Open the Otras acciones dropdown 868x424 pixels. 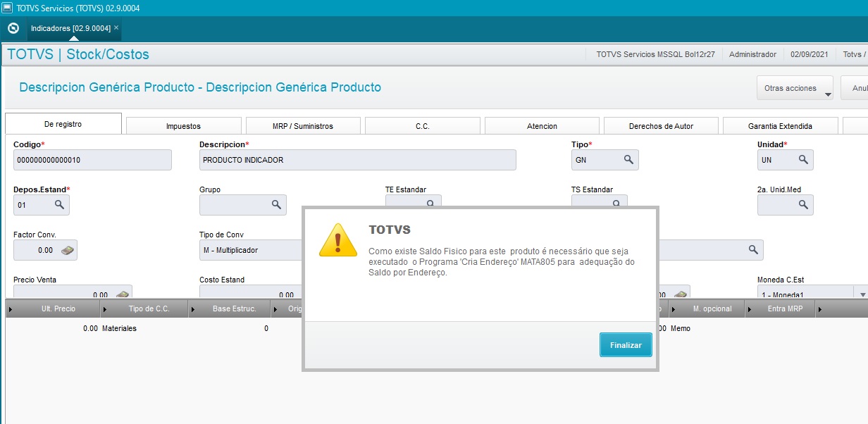795,89
